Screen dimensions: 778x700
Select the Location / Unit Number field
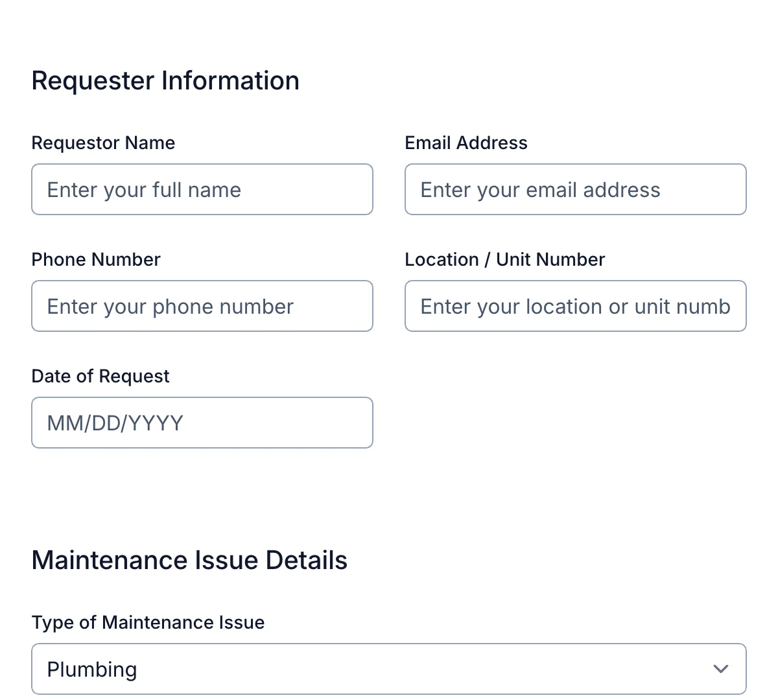point(576,306)
